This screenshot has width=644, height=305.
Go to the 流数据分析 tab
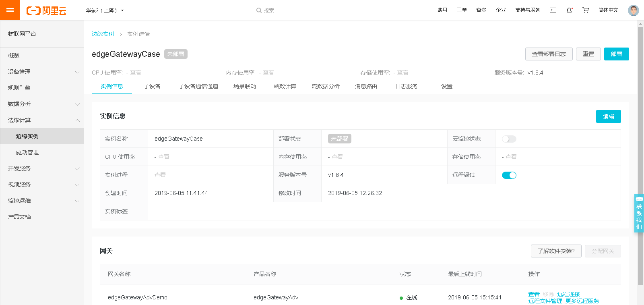pos(326,86)
